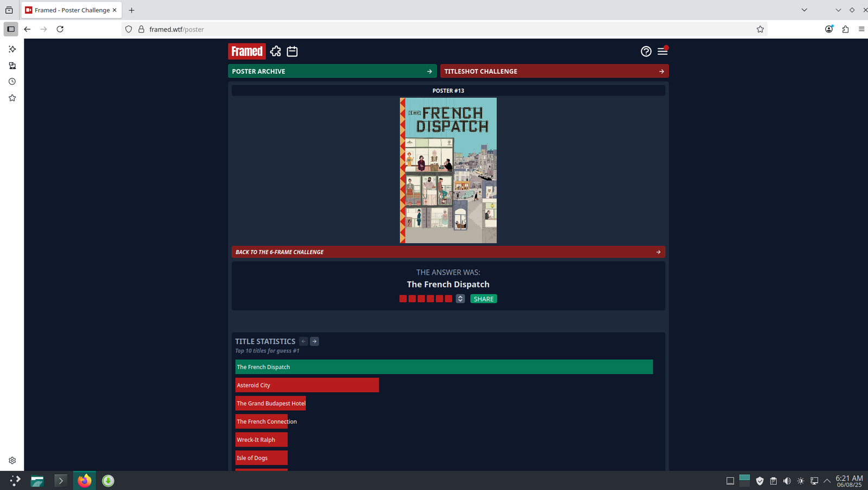Screen dimensions: 868x490
Task: Expand hidden system tray icons
Action: [x=827, y=481]
